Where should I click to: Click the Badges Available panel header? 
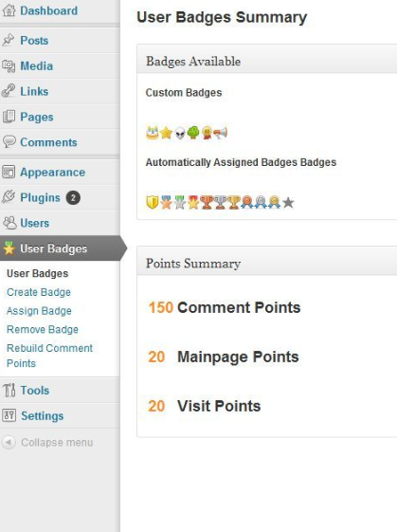pos(267,62)
